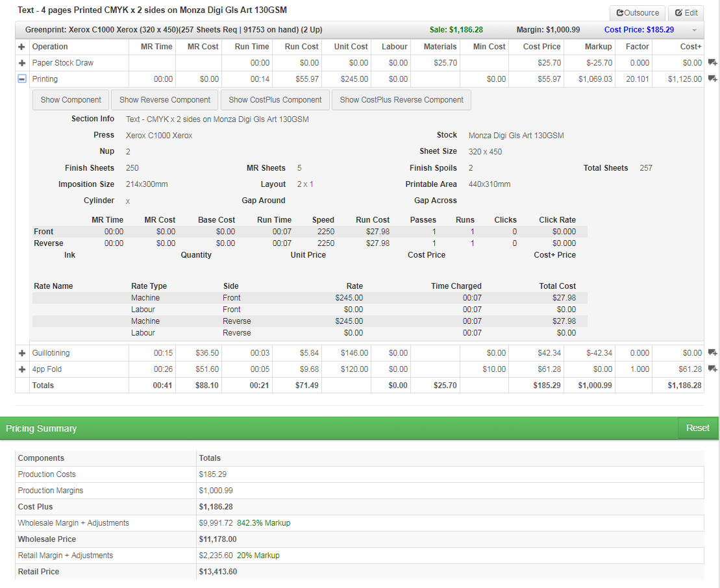Viewport: 720px width, 588px height.
Task: Click the Edit button
Action: (686, 13)
